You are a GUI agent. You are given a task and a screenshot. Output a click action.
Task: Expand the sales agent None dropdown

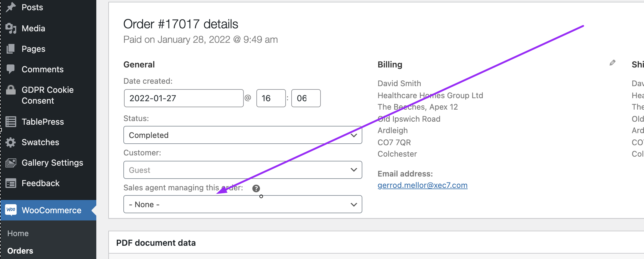[243, 204]
